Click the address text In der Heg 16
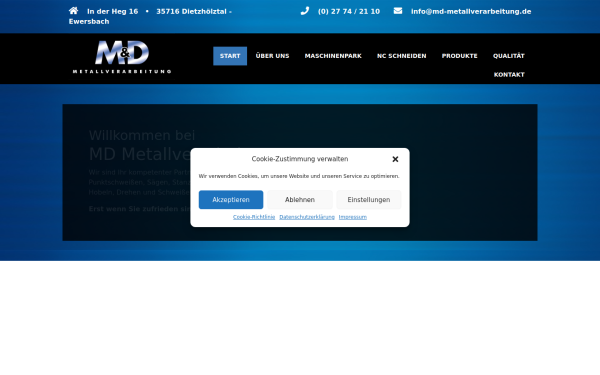 [x=112, y=11]
